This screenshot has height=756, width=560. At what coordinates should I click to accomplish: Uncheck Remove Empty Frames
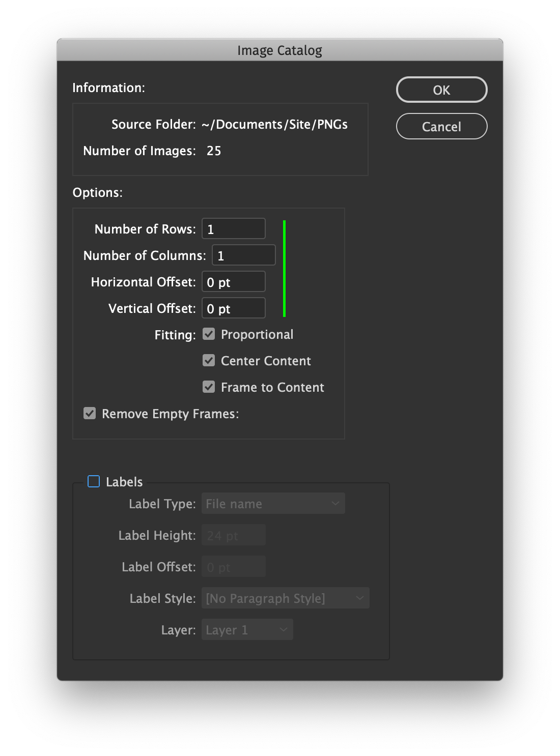[x=90, y=413]
